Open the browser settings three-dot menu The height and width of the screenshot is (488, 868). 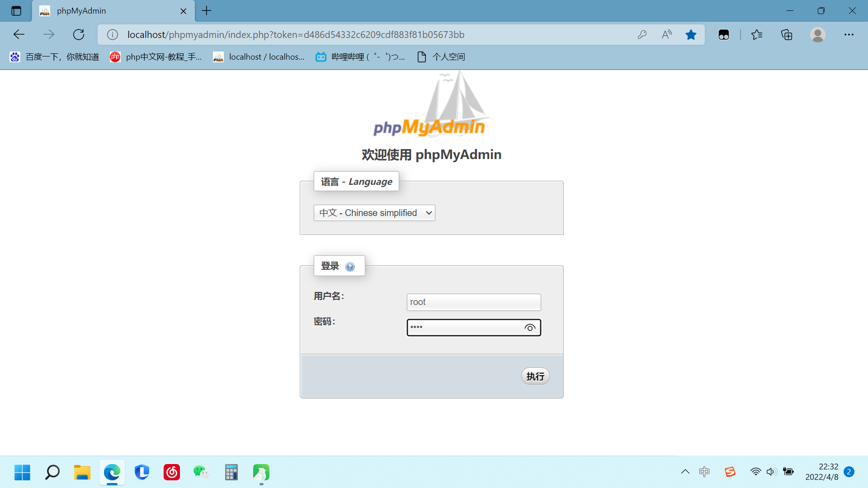point(849,35)
